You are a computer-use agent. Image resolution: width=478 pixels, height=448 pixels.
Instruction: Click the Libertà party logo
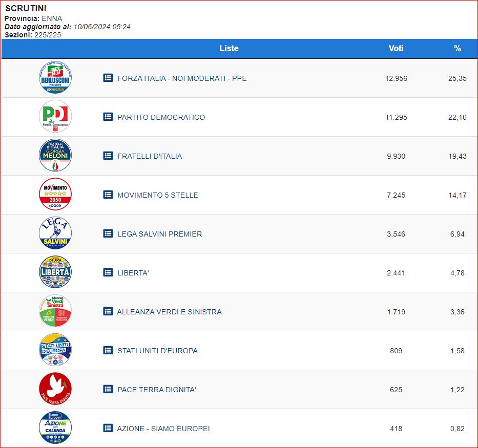(x=55, y=272)
